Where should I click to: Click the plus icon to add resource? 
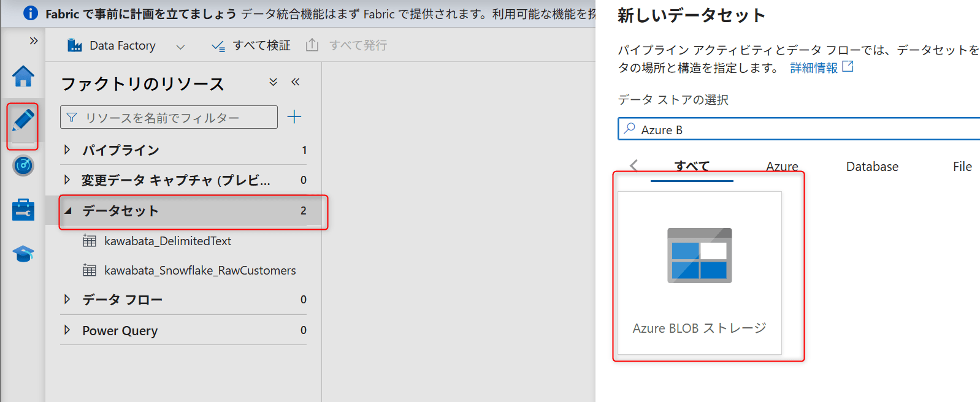pyautogui.click(x=294, y=116)
